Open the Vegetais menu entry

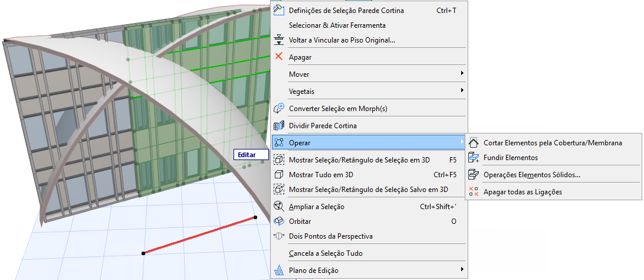point(369,92)
